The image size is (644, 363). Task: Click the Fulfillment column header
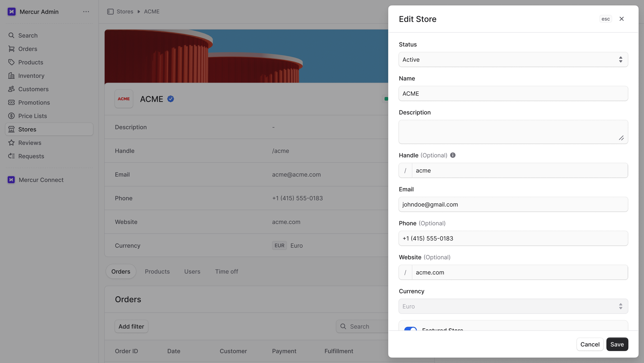tap(339, 351)
